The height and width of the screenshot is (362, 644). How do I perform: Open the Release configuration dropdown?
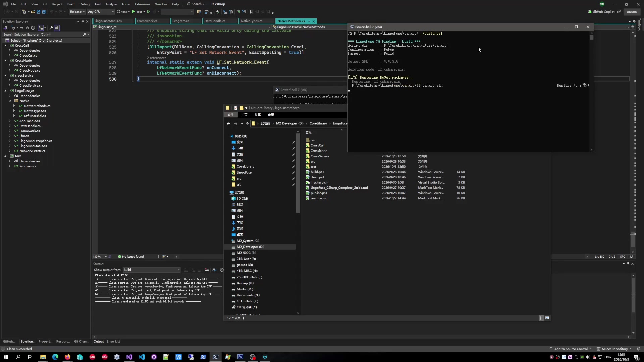77,12
